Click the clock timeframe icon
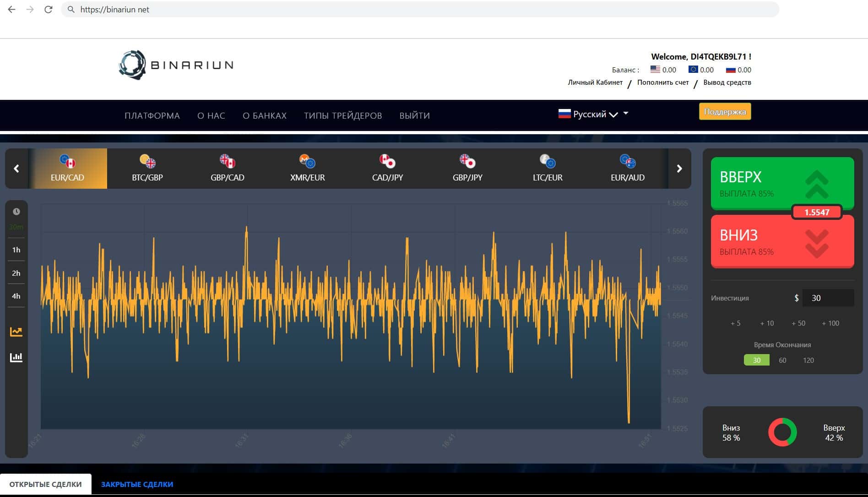 (x=16, y=212)
